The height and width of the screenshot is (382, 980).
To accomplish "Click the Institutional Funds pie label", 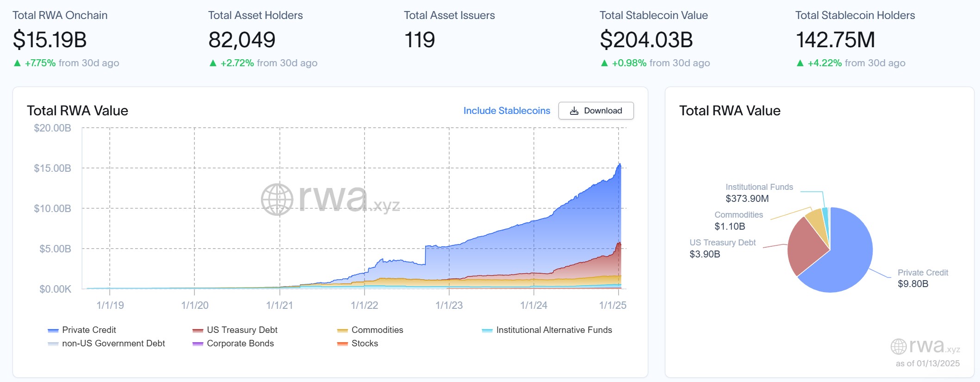I will point(759,187).
